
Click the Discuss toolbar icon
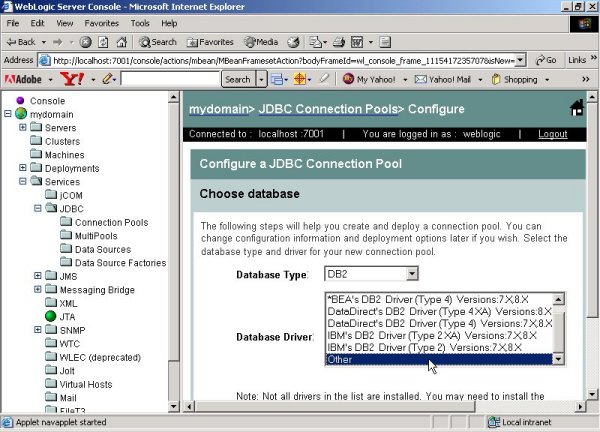coord(385,42)
